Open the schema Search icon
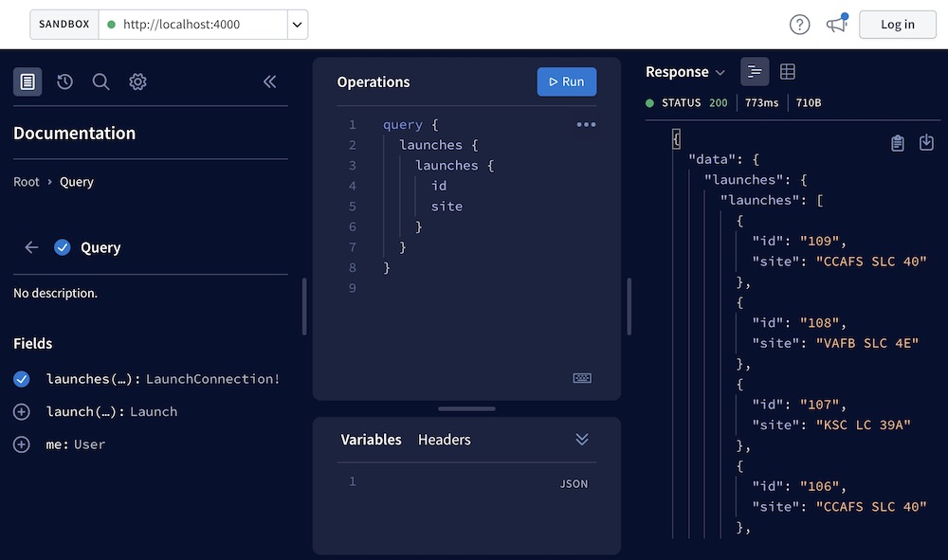Image resolution: width=948 pixels, height=560 pixels. tap(100, 81)
